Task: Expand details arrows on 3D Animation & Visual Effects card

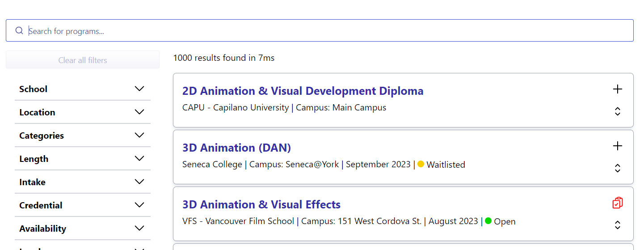Action: pos(617,225)
